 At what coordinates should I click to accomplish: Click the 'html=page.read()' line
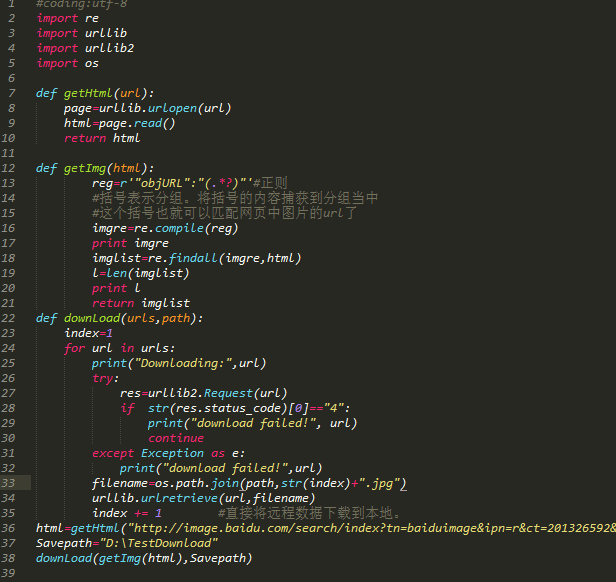[x=120, y=123]
